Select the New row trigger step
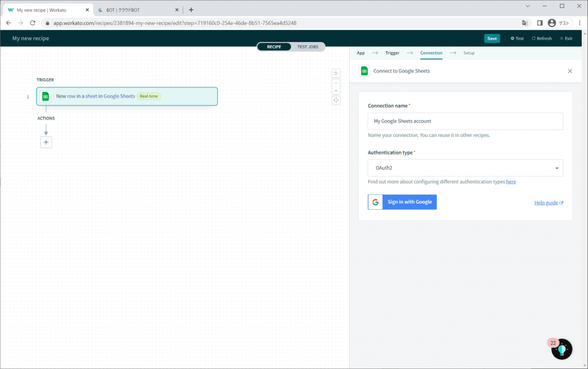Image resolution: width=588 pixels, height=369 pixels. tap(127, 97)
